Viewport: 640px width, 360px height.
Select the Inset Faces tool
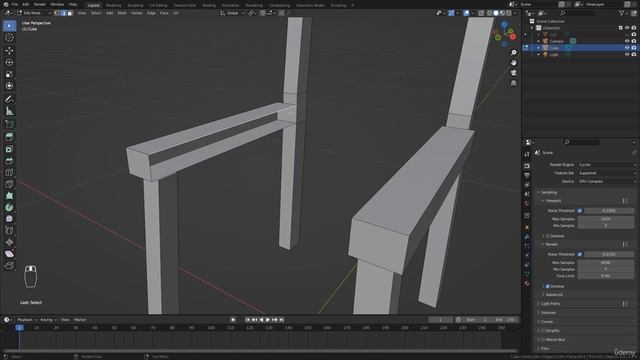[9, 149]
